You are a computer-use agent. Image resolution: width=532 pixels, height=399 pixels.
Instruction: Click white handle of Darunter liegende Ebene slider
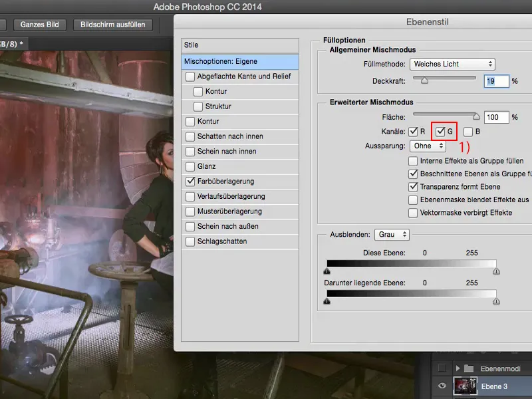point(496,301)
